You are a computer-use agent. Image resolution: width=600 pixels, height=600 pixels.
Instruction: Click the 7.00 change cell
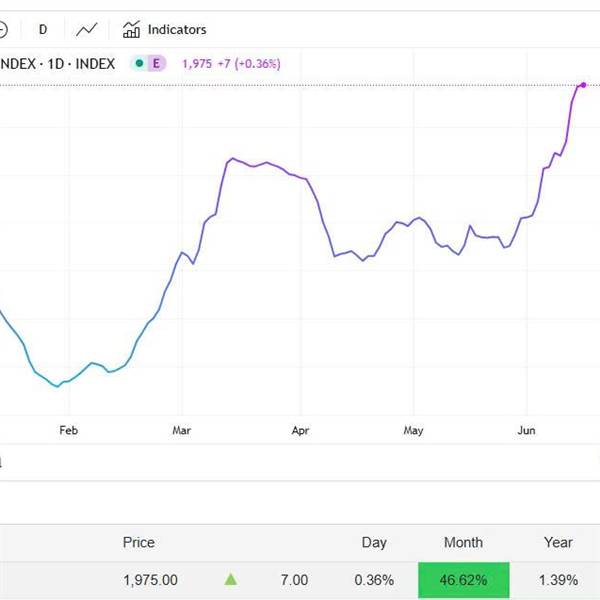click(294, 580)
